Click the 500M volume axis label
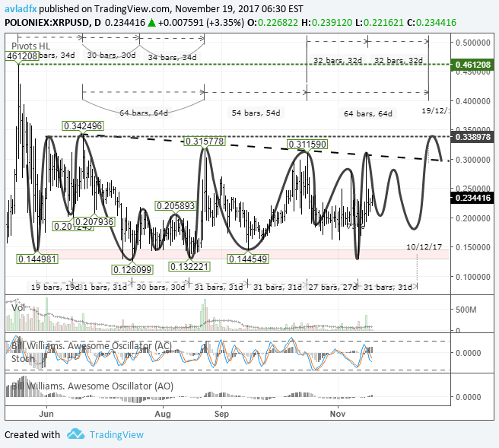Screen dimensions: 499x448 (x=466, y=310)
